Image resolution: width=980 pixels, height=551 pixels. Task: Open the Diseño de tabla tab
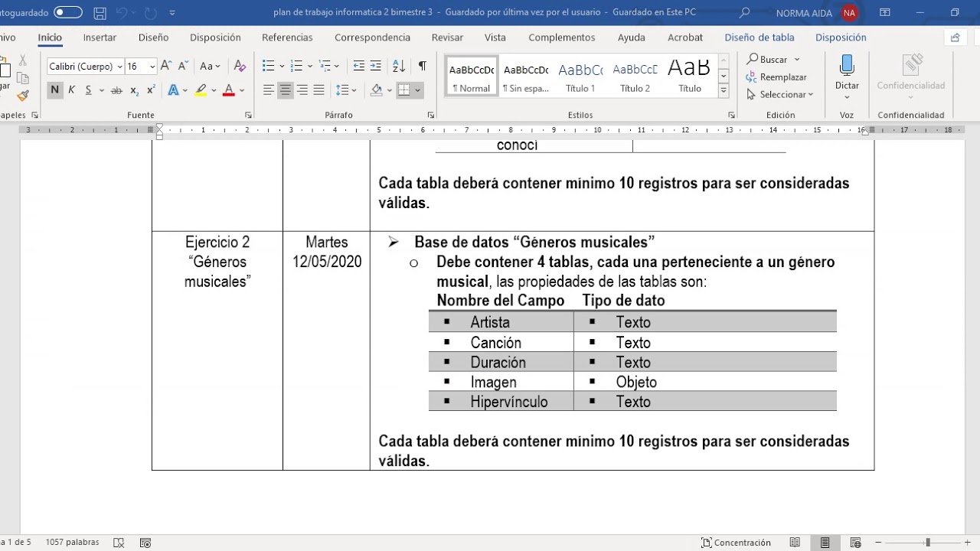(759, 37)
